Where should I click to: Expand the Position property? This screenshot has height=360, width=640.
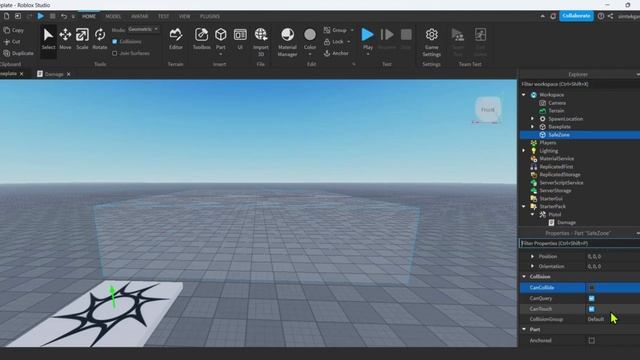pyautogui.click(x=532, y=256)
